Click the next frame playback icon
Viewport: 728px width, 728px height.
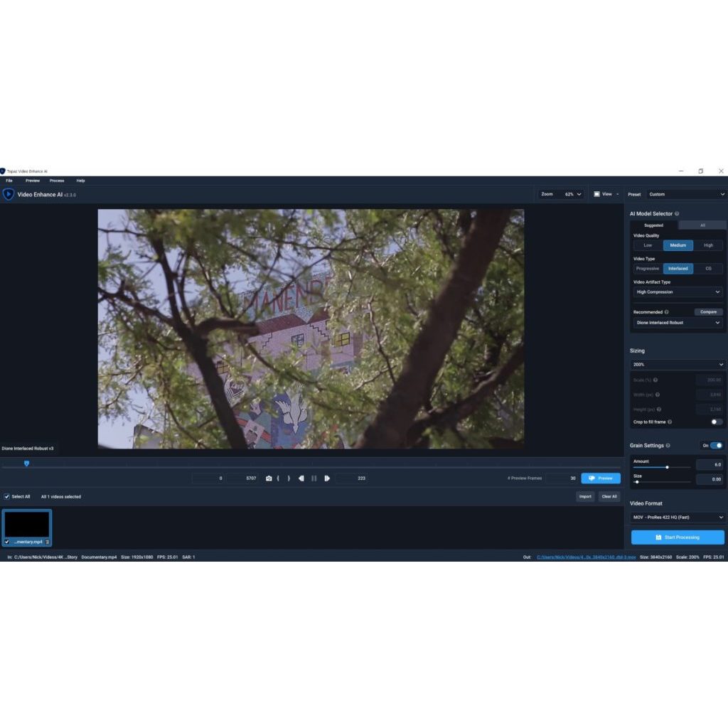pos(327,478)
